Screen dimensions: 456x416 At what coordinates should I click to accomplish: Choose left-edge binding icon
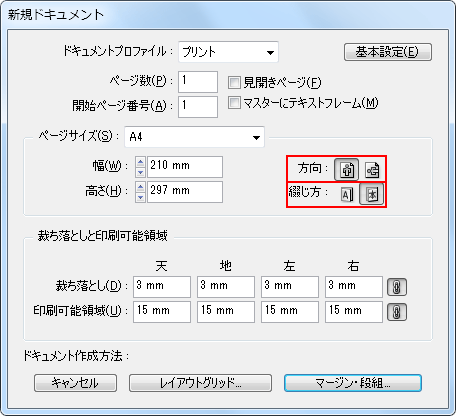(x=347, y=195)
